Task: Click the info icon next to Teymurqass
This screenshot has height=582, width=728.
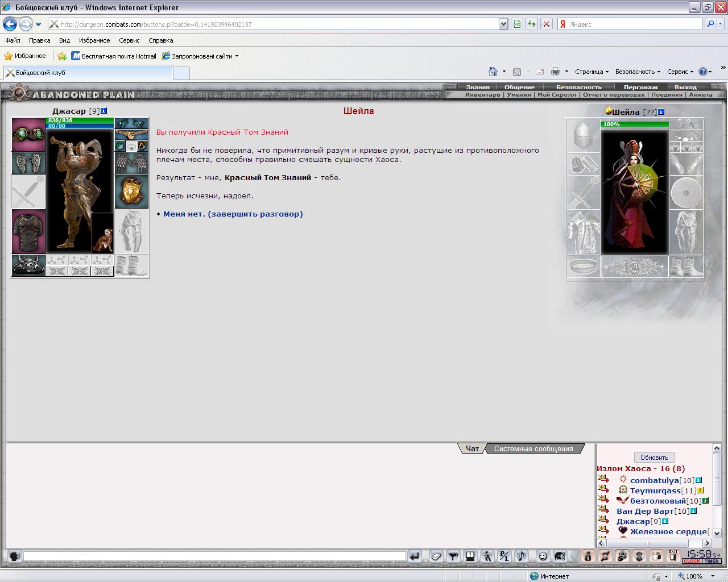Action: pyautogui.click(x=700, y=490)
